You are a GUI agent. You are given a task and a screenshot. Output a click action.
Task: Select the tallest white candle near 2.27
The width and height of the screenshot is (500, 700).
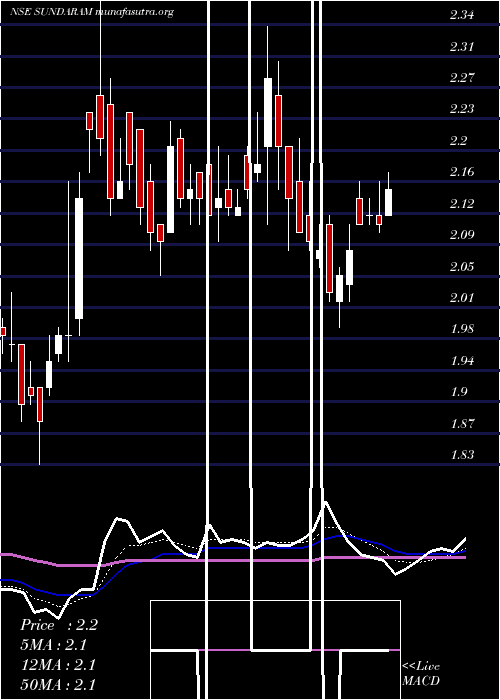pos(268,112)
